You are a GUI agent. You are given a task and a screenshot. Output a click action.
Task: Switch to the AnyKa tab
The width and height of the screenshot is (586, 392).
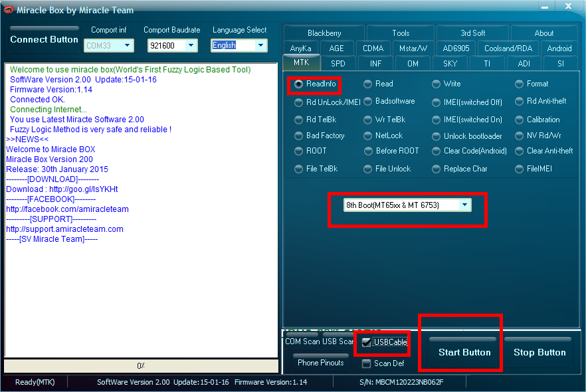click(x=300, y=49)
